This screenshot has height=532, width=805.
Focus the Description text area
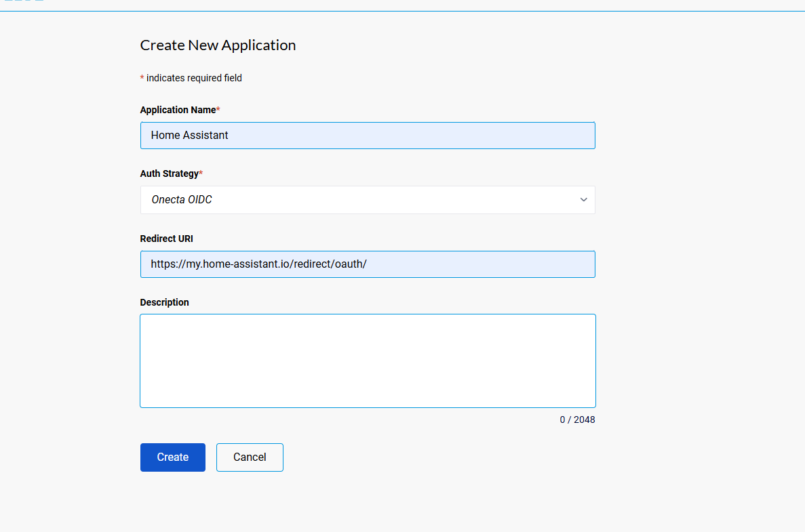[x=368, y=361]
